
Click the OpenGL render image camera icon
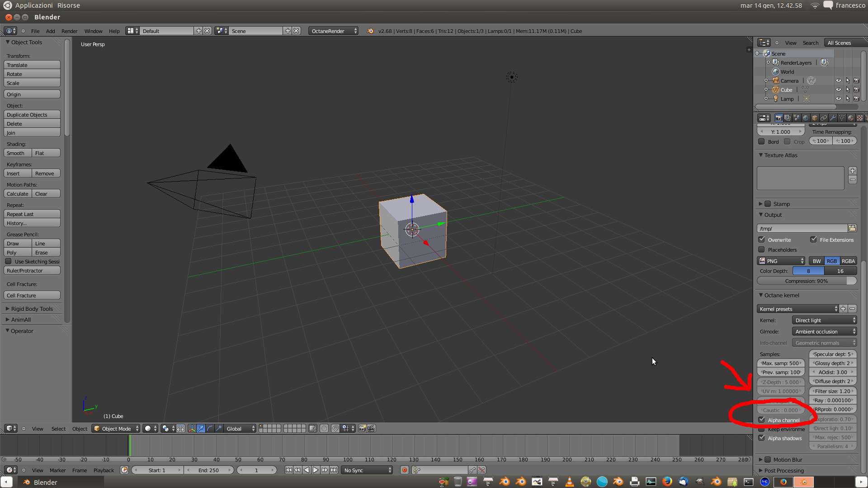tap(362, 429)
